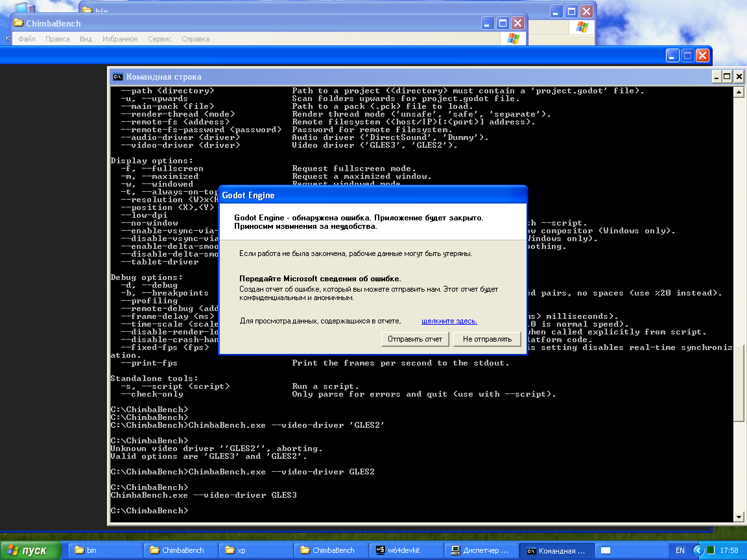Click 'Unknown video driver' error line

pos(217,449)
